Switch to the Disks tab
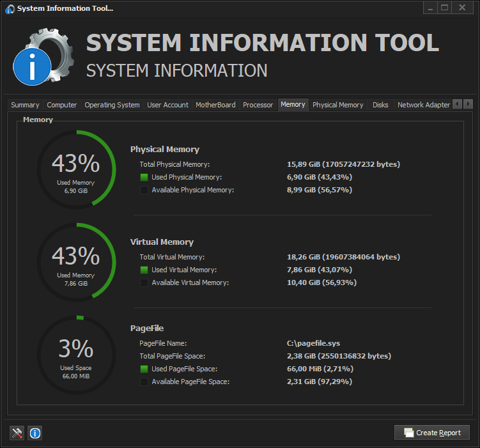 (380, 105)
